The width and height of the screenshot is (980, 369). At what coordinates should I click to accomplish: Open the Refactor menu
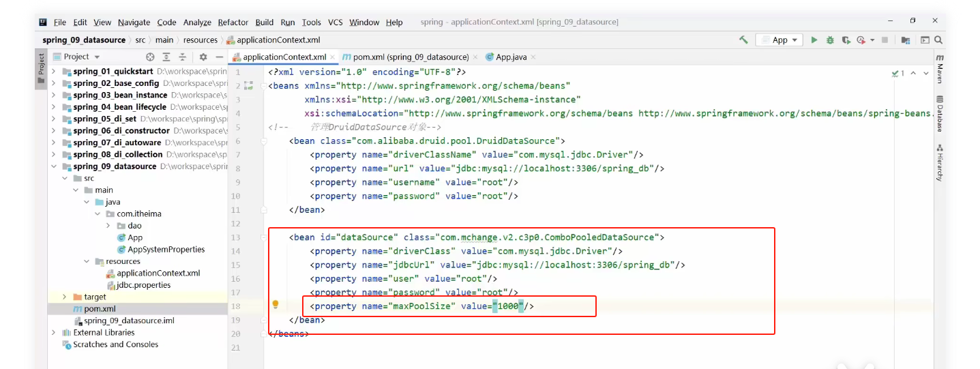233,23
